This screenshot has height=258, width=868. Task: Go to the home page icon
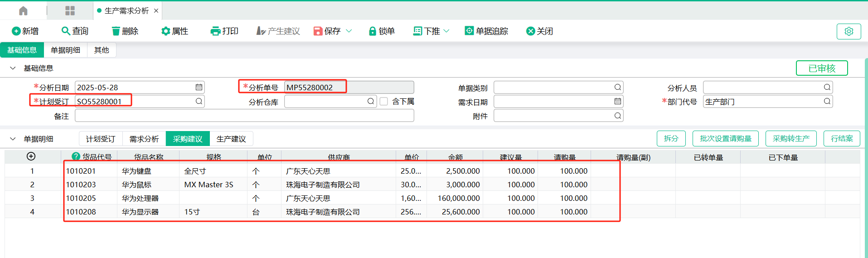[23, 10]
